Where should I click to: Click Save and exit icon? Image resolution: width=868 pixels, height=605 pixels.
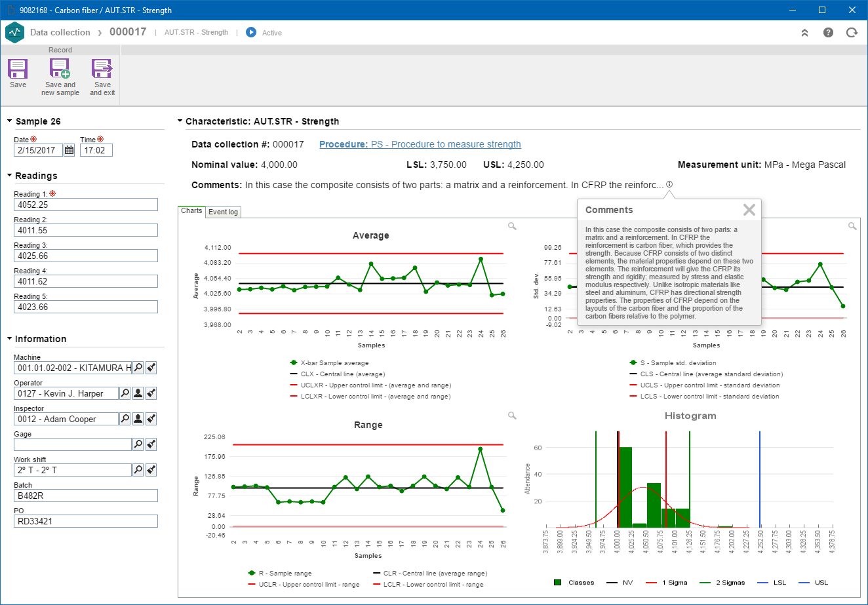(102, 69)
